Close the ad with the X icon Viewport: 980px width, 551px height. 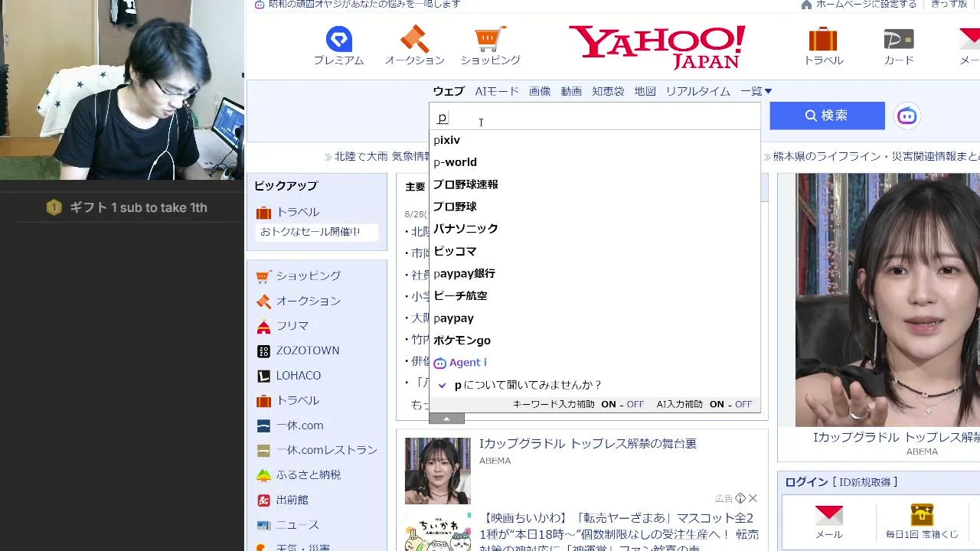(753, 498)
